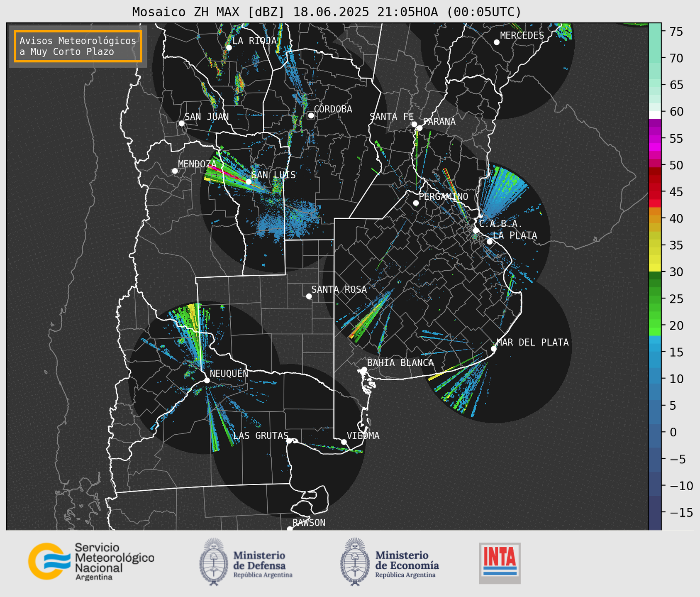This screenshot has height=597, width=700.
Task: Select the LA PLATA city marker
Action: coord(490,242)
